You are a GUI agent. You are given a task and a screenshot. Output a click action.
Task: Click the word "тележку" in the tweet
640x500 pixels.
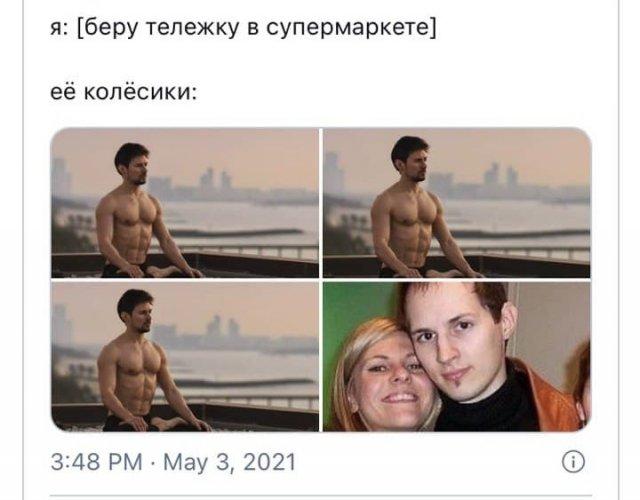pos(192,28)
